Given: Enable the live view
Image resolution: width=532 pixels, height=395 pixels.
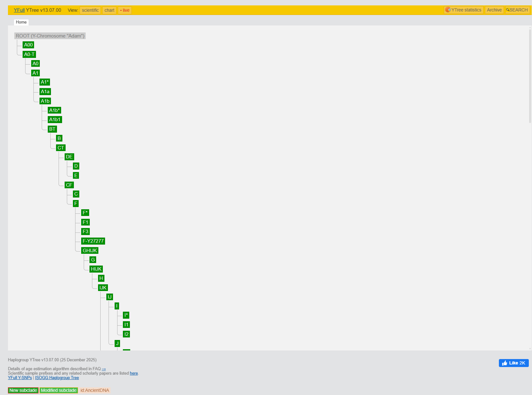Looking at the screenshot, I should [125, 10].
